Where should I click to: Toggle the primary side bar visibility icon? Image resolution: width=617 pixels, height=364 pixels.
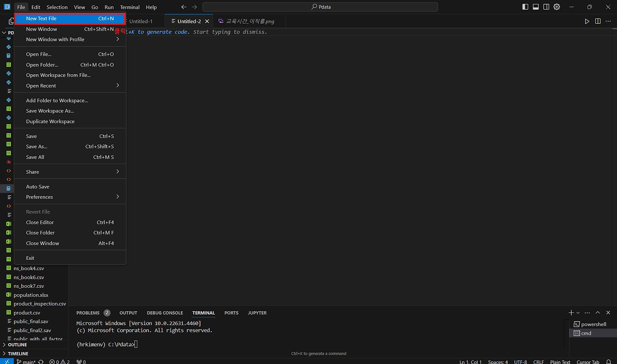coord(524,6)
